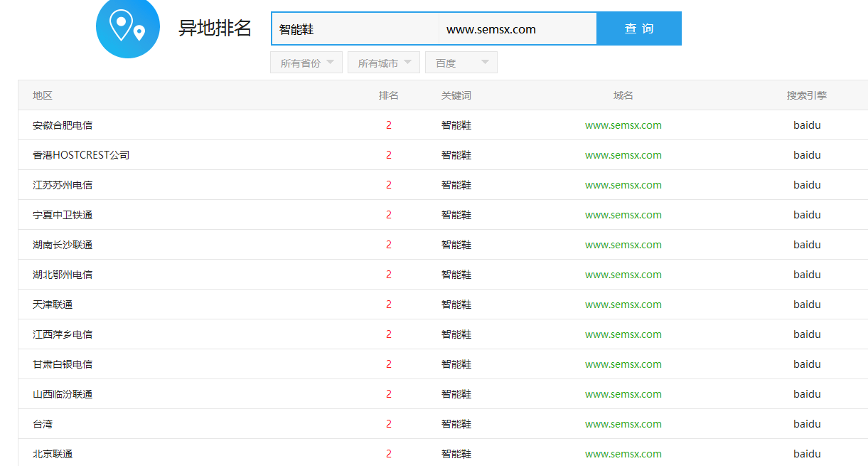
Task: Open www.semsx.com link in 江苏苏州电信 row
Action: (x=623, y=185)
